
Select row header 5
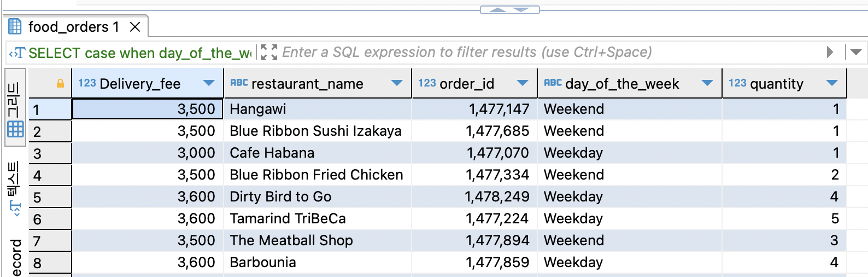click(50, 197)
